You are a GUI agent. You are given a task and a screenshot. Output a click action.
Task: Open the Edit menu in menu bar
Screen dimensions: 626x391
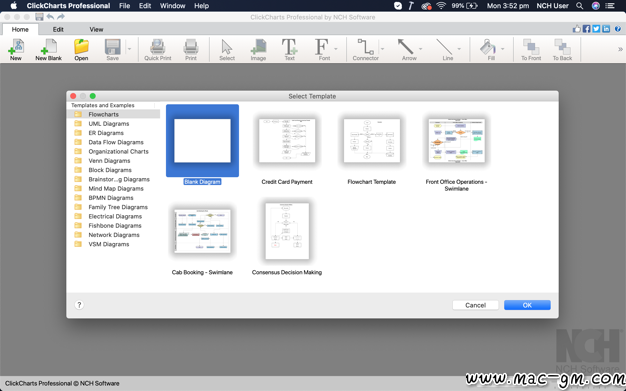[145, 6]
